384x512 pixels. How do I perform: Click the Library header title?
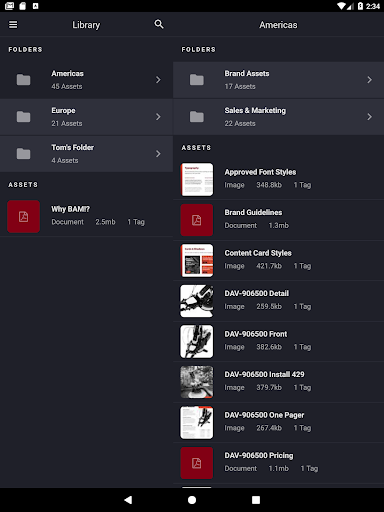tap(86, 25)
